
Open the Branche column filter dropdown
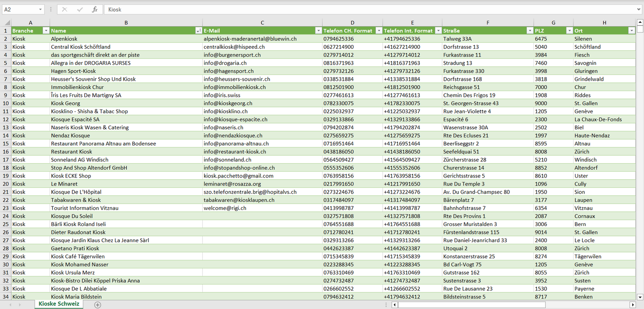pyautogui.click(x=45, y=31)
